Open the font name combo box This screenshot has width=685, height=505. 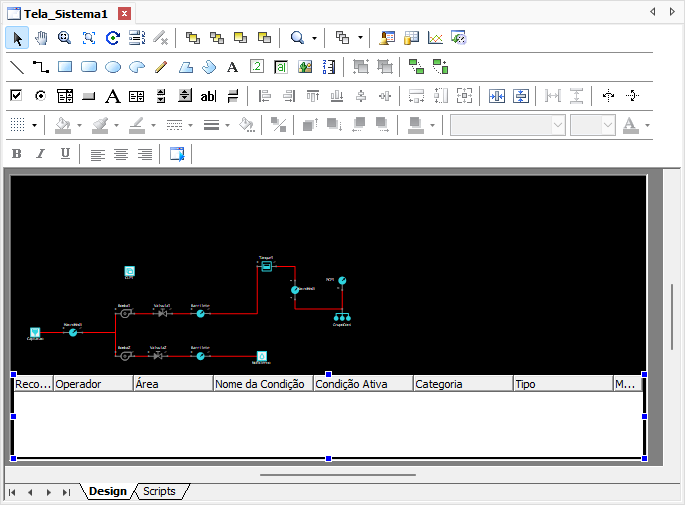pyautogui.click(x=508, y=125)
